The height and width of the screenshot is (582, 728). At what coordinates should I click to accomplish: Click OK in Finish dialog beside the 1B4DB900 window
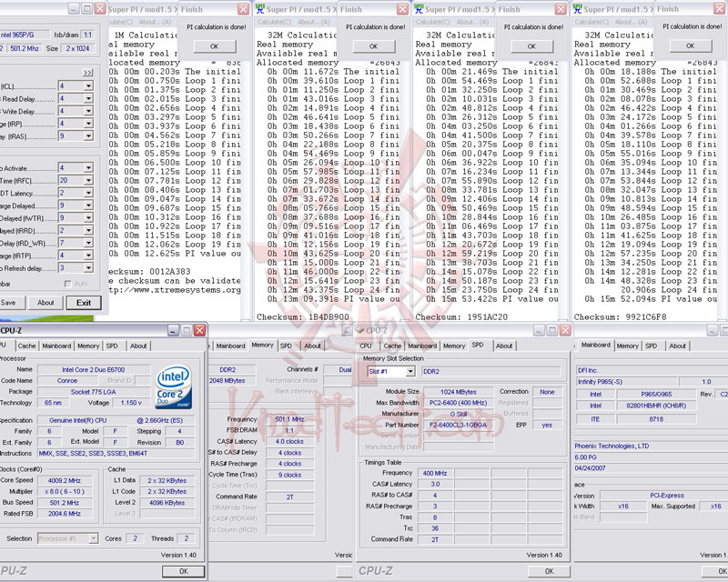point(374,46)
